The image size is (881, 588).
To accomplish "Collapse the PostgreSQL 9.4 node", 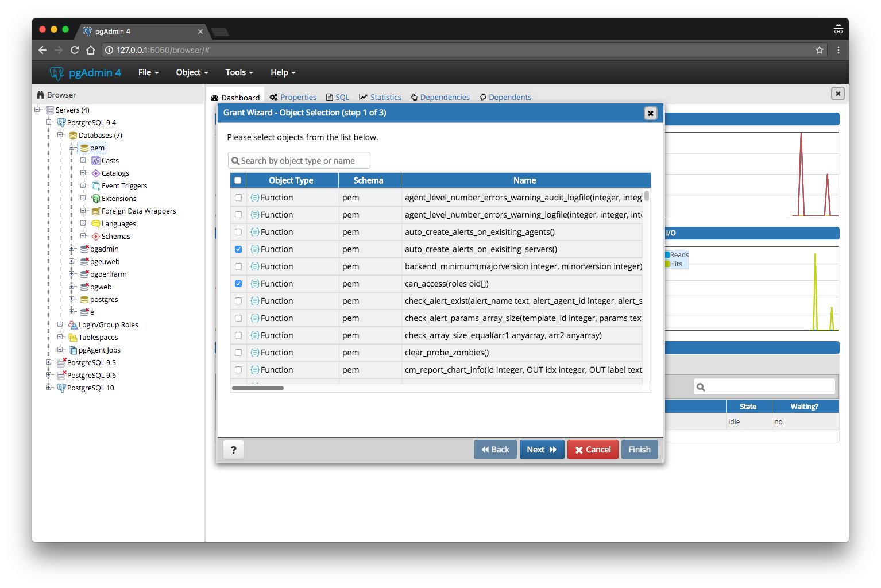I will 49,122.
